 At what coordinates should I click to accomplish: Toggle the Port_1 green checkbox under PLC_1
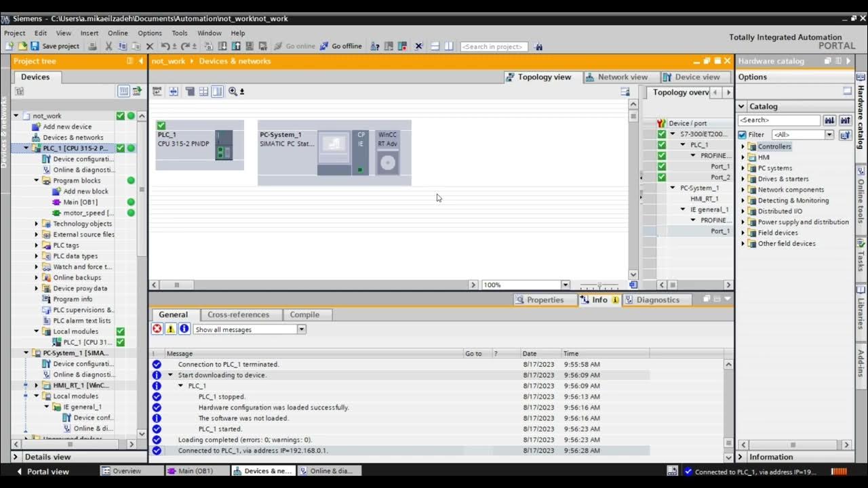tap(662, 166)
